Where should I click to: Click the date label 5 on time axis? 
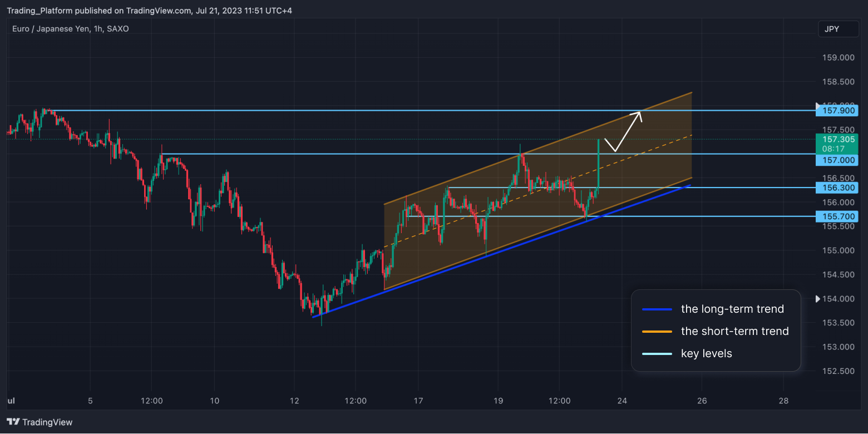tap(90, 401)
